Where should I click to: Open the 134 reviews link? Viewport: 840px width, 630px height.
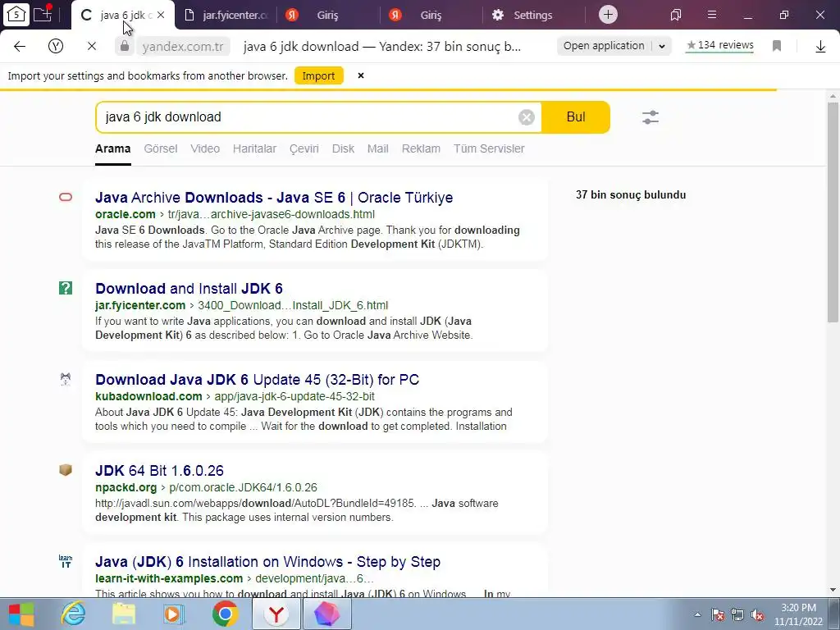pos(720,46)
